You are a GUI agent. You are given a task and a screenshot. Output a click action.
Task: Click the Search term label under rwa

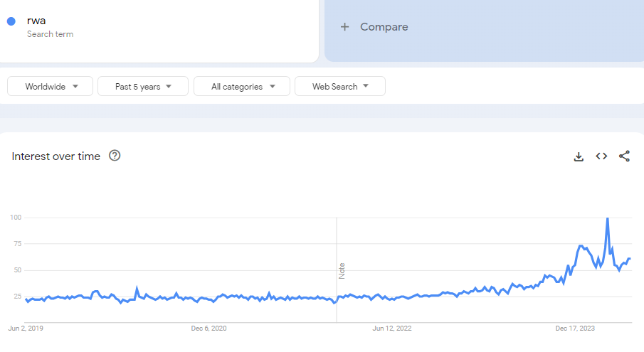point(50,34)
